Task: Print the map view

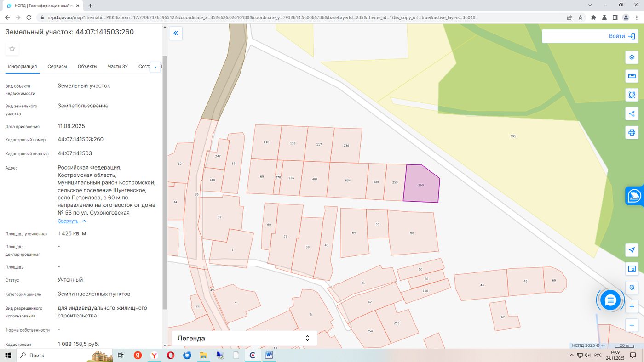Action: pos(632,133)
